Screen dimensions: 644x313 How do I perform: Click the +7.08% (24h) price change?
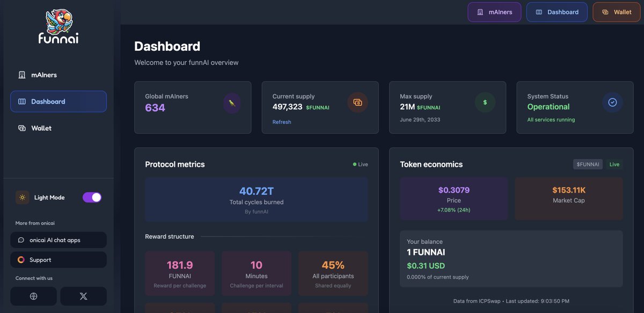(454, 210)
